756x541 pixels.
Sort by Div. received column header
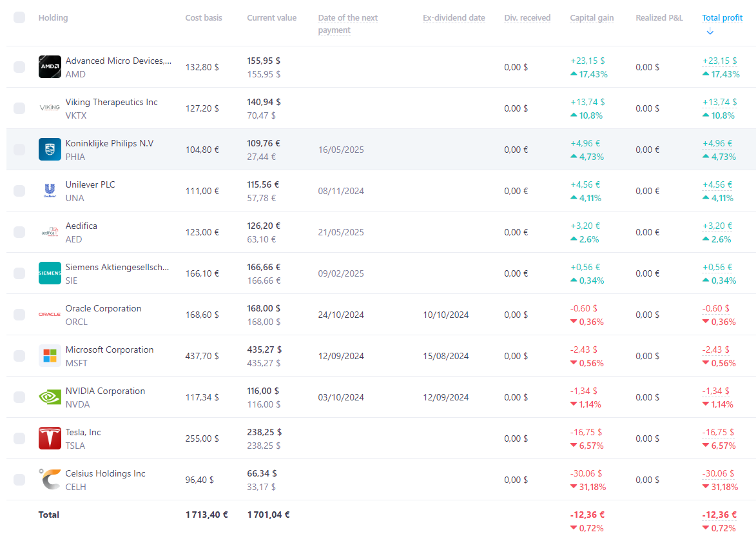(527, 18)
